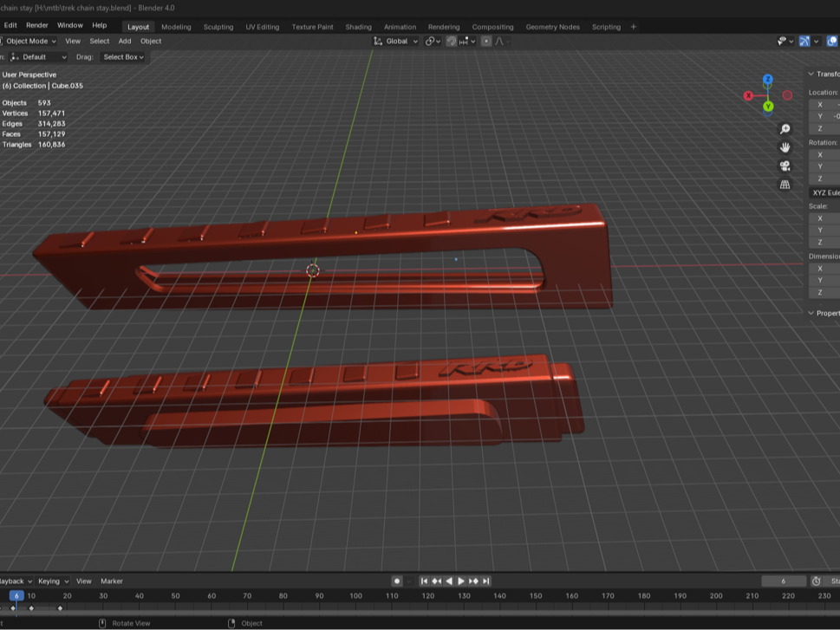This screenshot has height=630, width=840.
Task: Click the zoom view magnifier icon
Action: (785, 129)
